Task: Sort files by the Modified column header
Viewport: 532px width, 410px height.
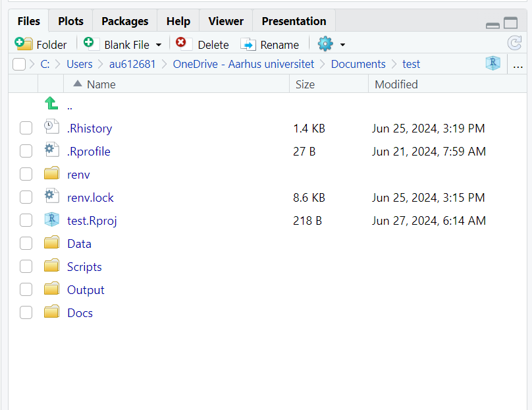Action: click(396, 84)
